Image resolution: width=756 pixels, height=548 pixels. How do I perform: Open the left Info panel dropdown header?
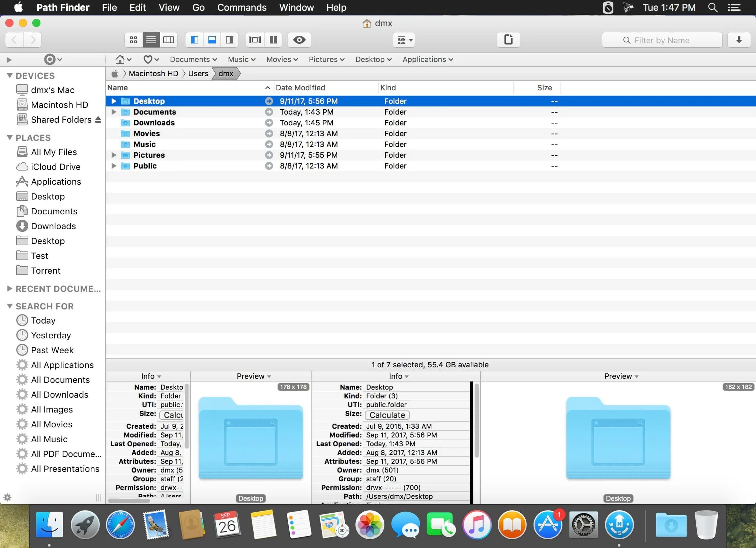(151, 376)
